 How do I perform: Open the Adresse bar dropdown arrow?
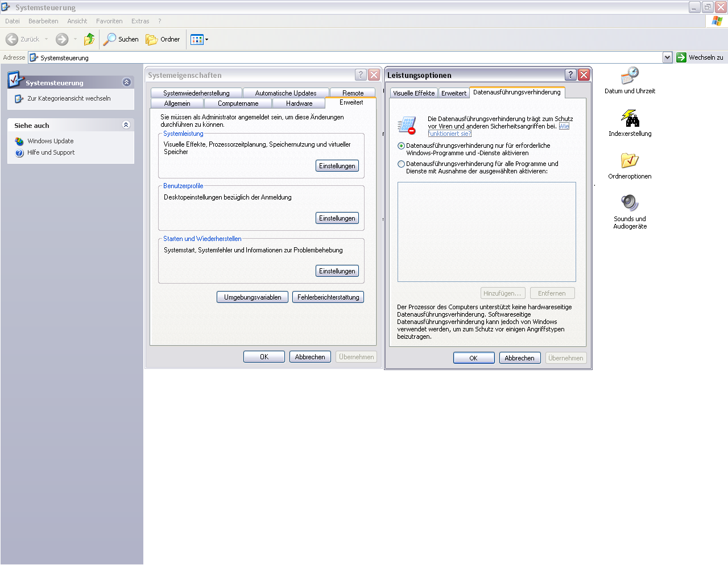pos(667,57)
